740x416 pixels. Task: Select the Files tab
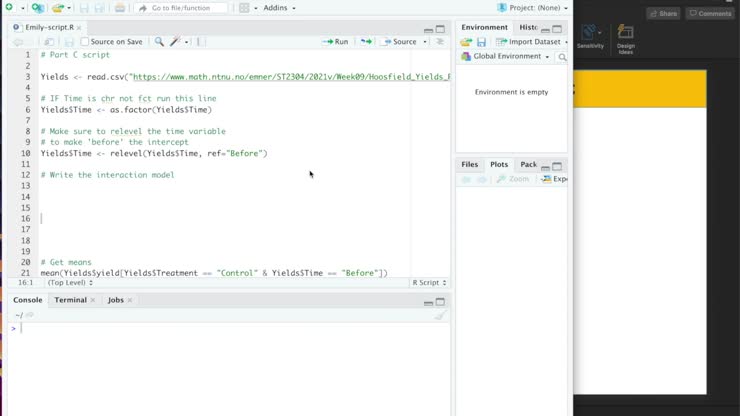pyautogui.click(x=470, y=164)
